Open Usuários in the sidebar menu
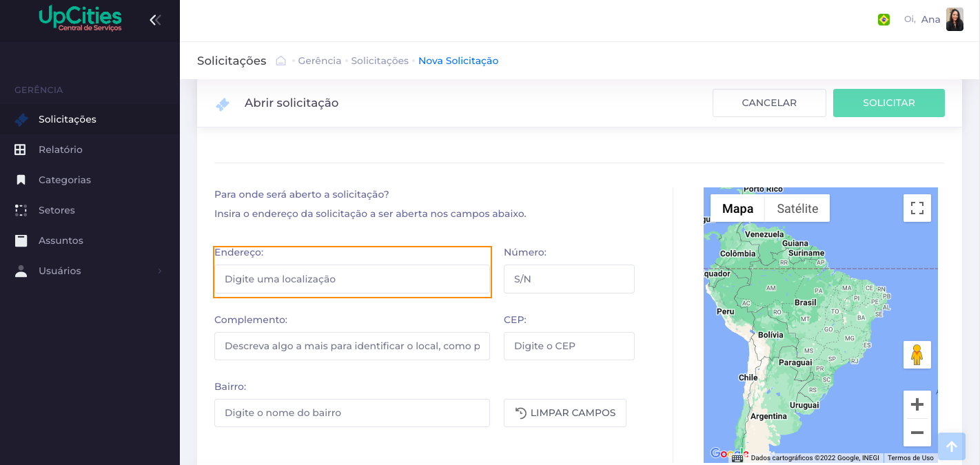The image size is (980, 465). coord(90,271)
